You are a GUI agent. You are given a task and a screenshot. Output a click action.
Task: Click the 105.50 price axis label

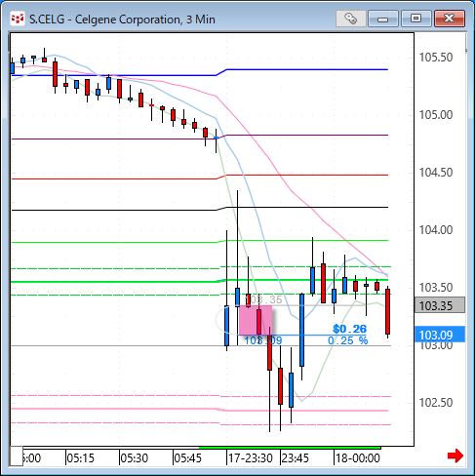click(436, 58)
